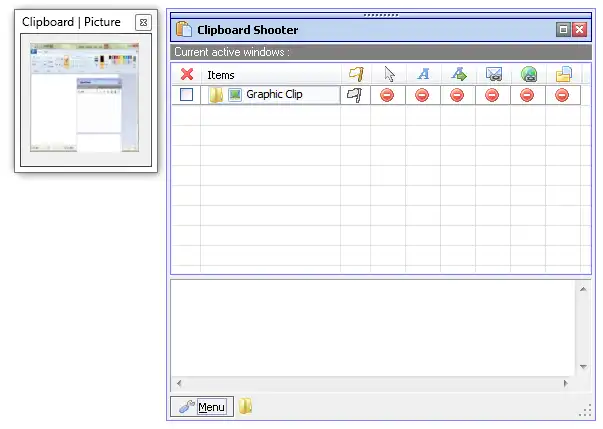Click the Clipboard Shooter title bar icon
The width and height of the screenshot is (603, 429).
184,29
